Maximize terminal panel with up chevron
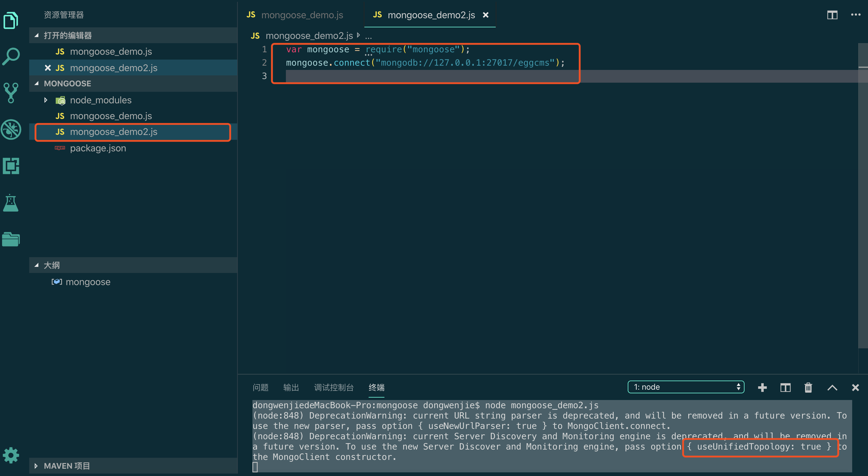The height and width of the screenshot is (476, 868). tap(832, 388)
